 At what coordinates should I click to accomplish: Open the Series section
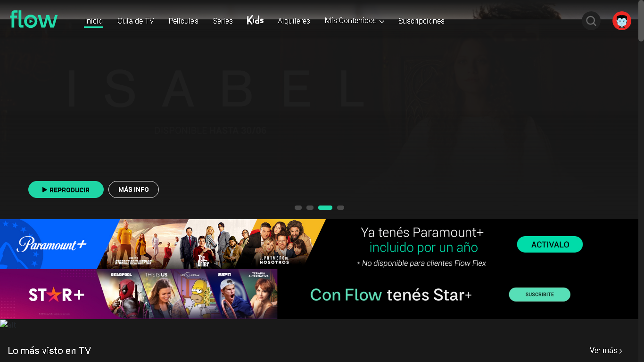tap(223, 21)
